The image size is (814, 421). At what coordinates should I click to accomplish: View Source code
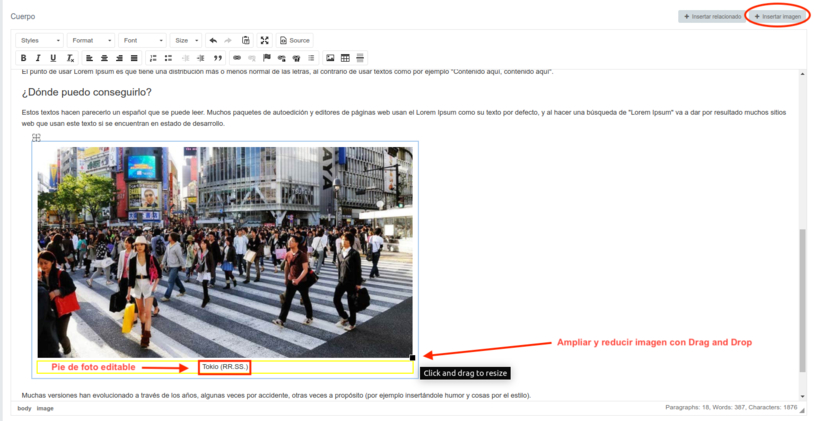(x=295, y=40)
